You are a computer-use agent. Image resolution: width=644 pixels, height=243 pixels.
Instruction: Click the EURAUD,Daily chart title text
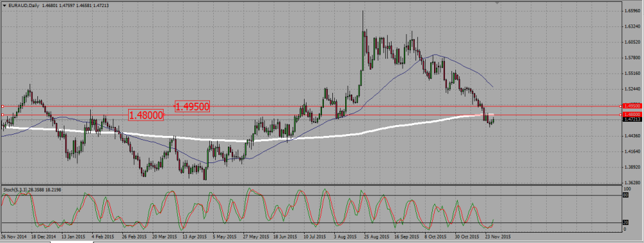coord(23,5)
